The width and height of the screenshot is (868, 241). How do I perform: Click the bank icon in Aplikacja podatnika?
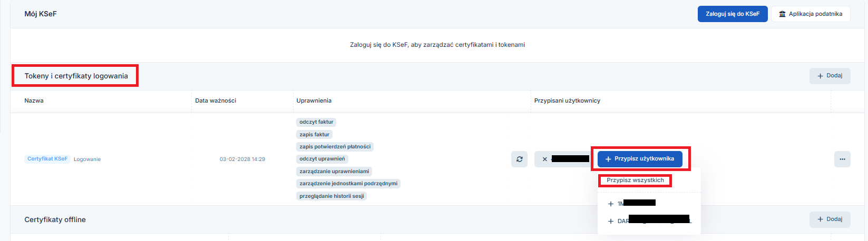pos(782,14)
